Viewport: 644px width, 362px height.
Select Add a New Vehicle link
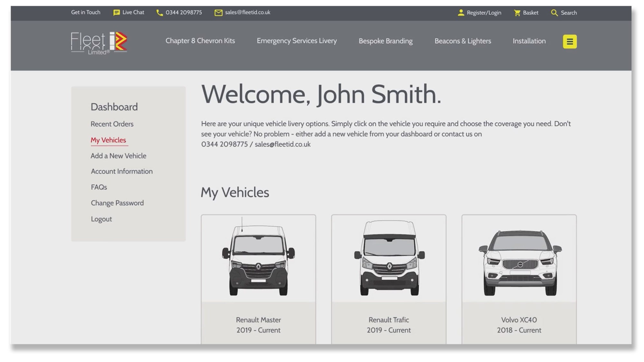point(118,156)
